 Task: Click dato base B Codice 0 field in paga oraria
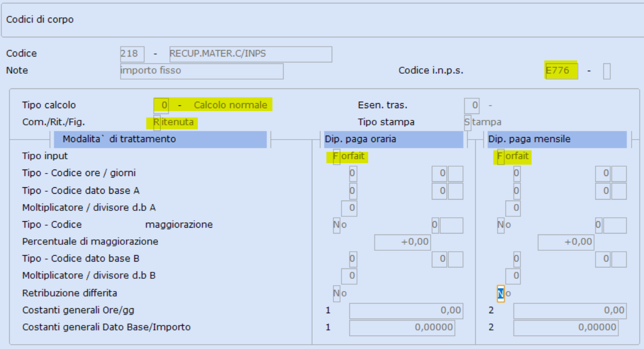pyautogui.click(x=439, y=259)
